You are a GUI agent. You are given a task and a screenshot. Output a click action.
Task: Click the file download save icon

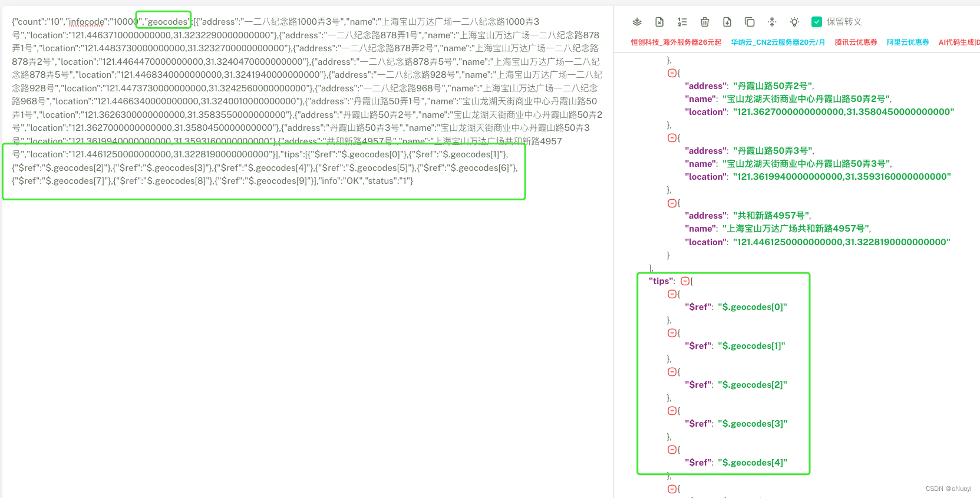[x=727, y=22]
